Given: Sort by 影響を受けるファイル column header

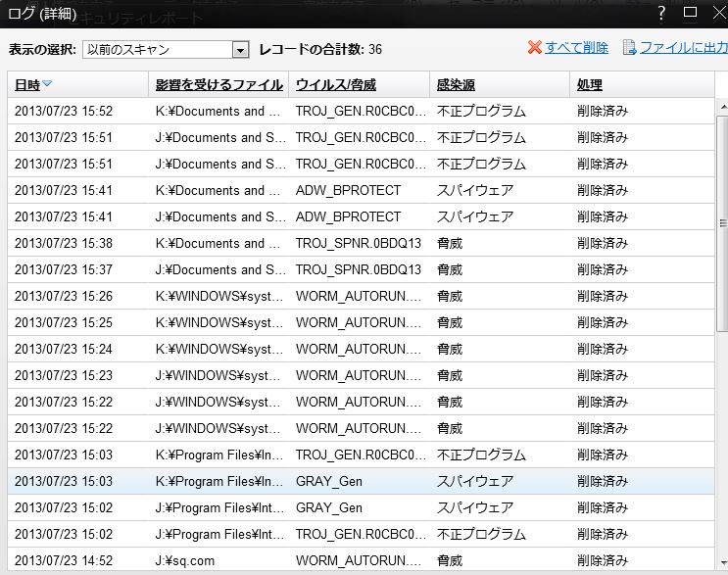Looking at the screenshot, I should tap(218, 85).
